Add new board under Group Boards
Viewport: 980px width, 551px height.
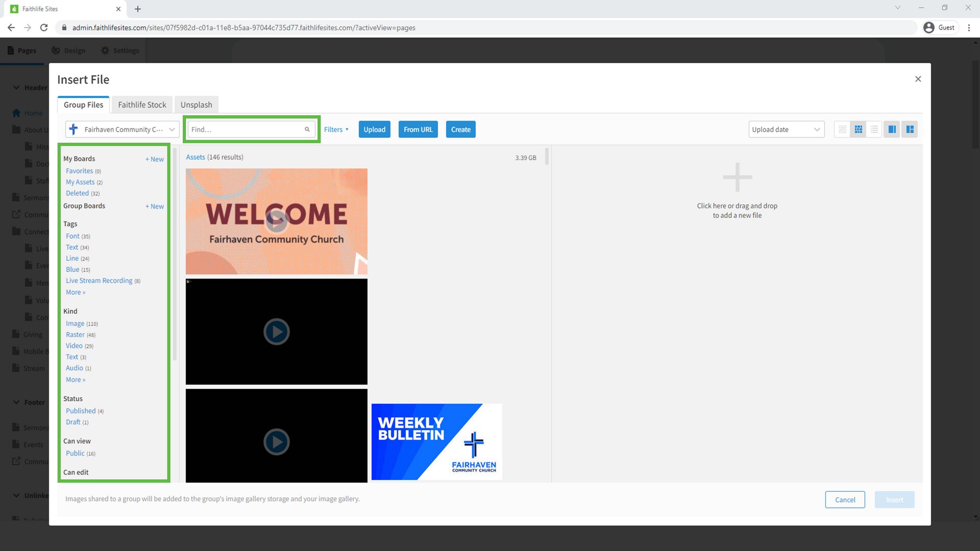tap(155, 207)
